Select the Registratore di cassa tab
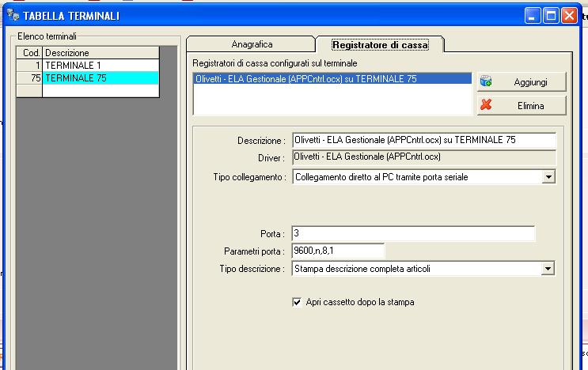 click(x=380, y=45)
